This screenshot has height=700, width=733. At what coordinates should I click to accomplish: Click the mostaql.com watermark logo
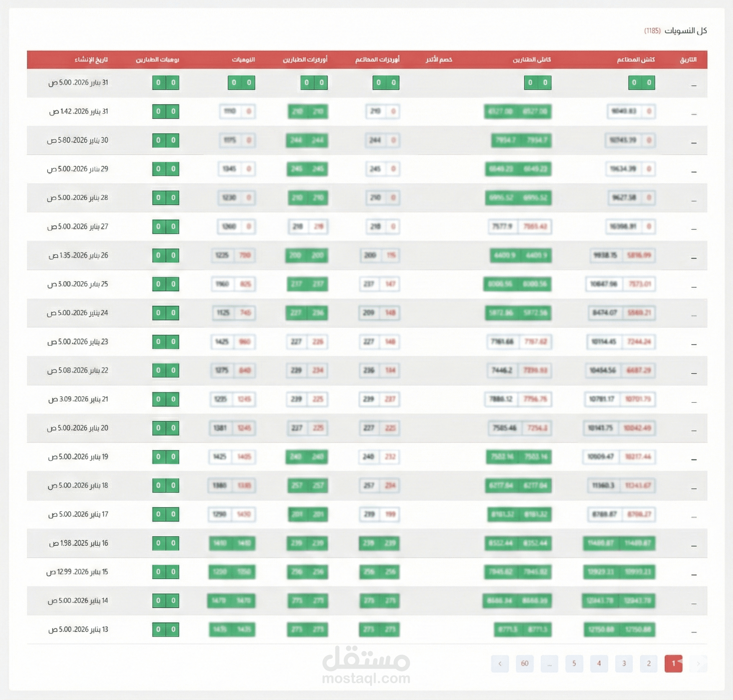click(x=366, y=666)
